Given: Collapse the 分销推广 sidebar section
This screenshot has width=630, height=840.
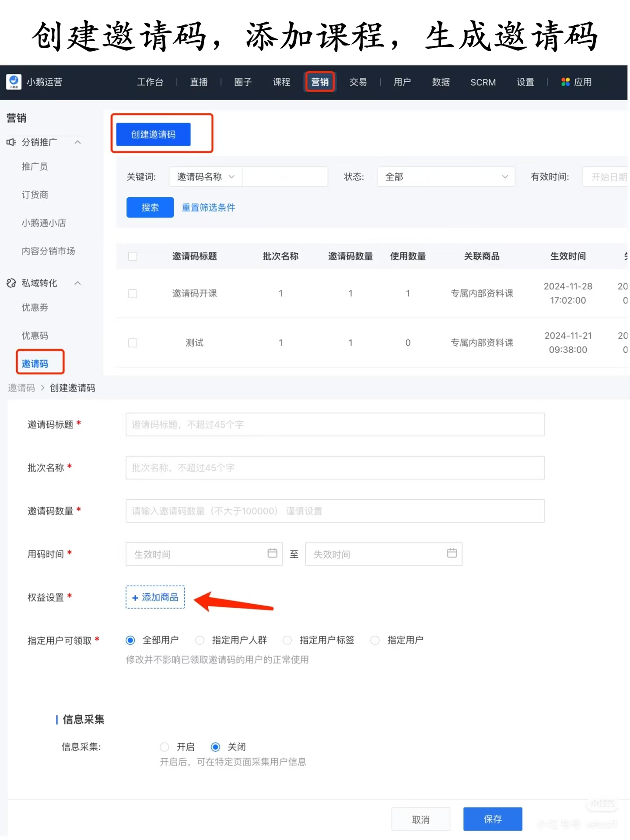Looking at the screenshot, I should coord(78,142).
